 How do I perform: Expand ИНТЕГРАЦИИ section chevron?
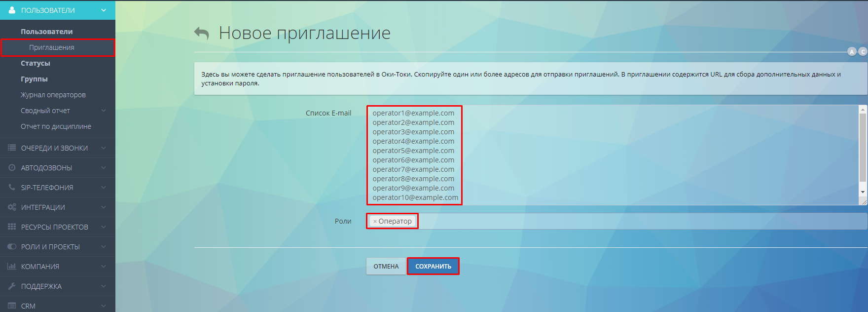[x=104, y=207]
